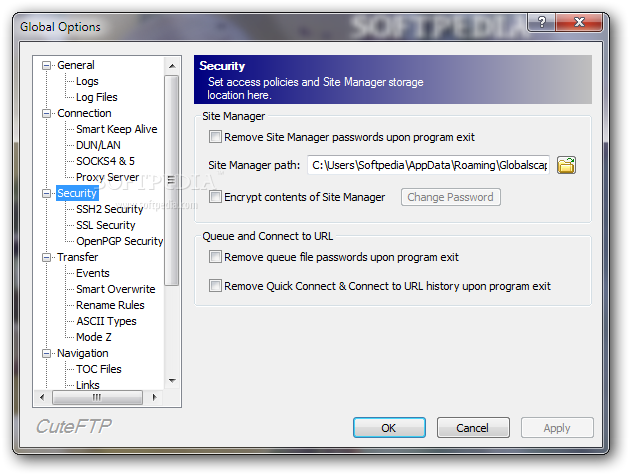This screenshot has height=475, width=630.
Task: Open SSL Security page
Action: click(106, 225)
